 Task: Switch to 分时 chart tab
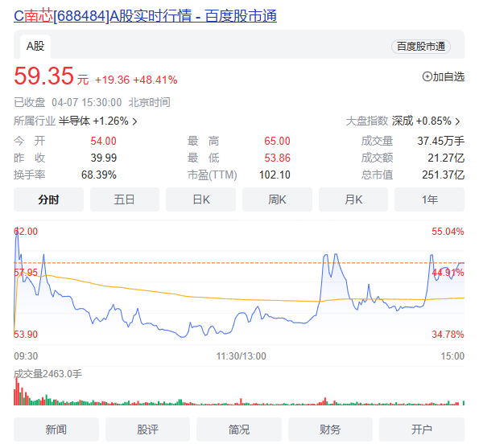point(48,199)
